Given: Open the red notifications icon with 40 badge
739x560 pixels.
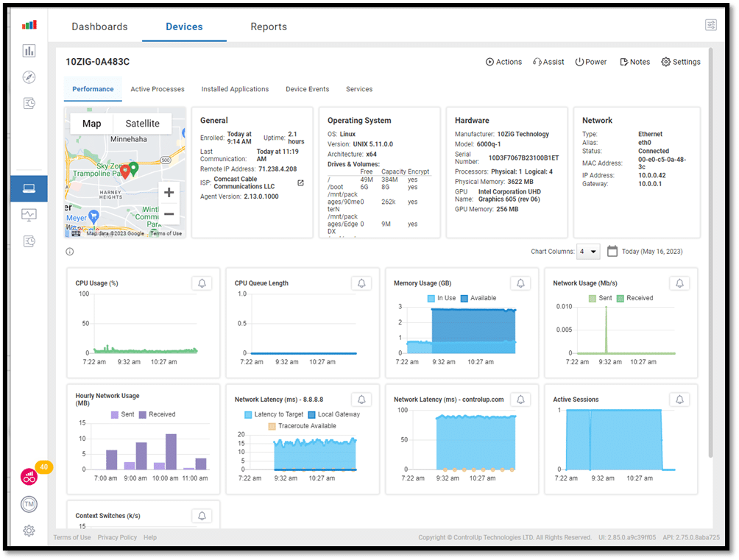Looking at the screenshot, I should click(29, 477).
